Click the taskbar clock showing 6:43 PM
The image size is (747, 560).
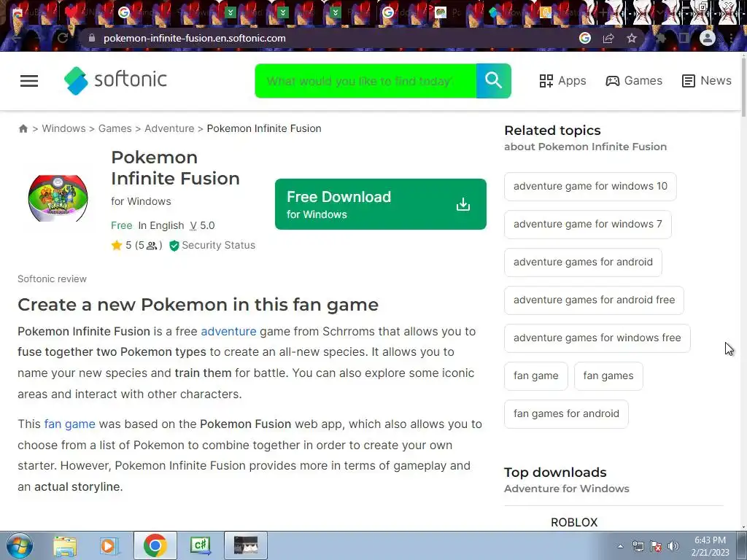click(710, 546)
